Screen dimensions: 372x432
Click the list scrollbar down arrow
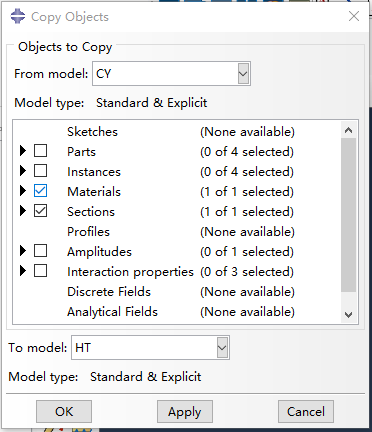click(349, 314)
